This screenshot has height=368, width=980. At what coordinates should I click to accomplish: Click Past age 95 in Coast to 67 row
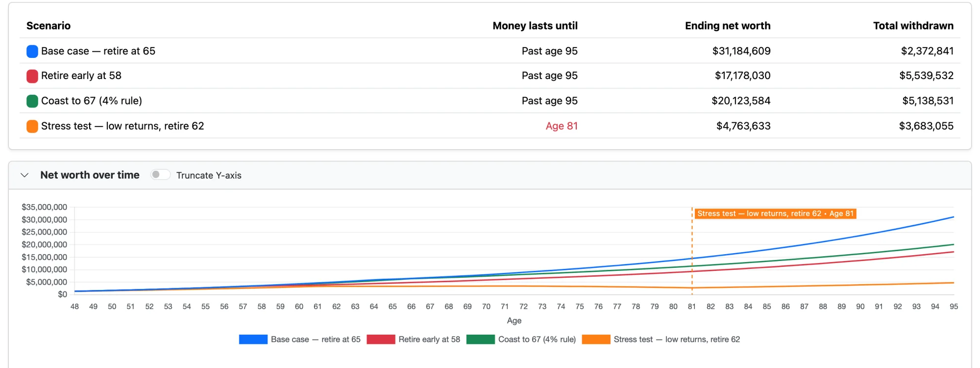pyautogui.click(x=550, y=101)
